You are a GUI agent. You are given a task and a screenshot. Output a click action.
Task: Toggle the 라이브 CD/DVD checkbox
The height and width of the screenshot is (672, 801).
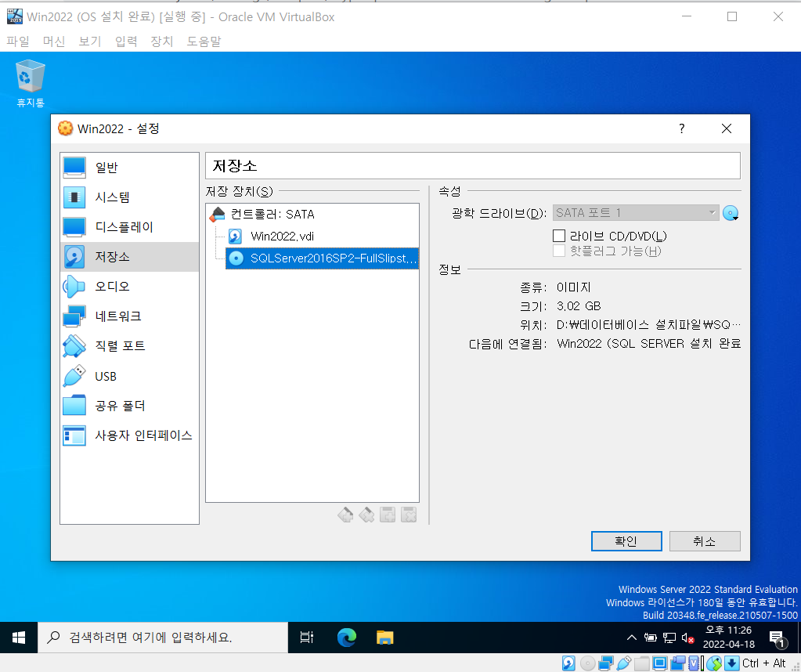[x=559, y=236]
